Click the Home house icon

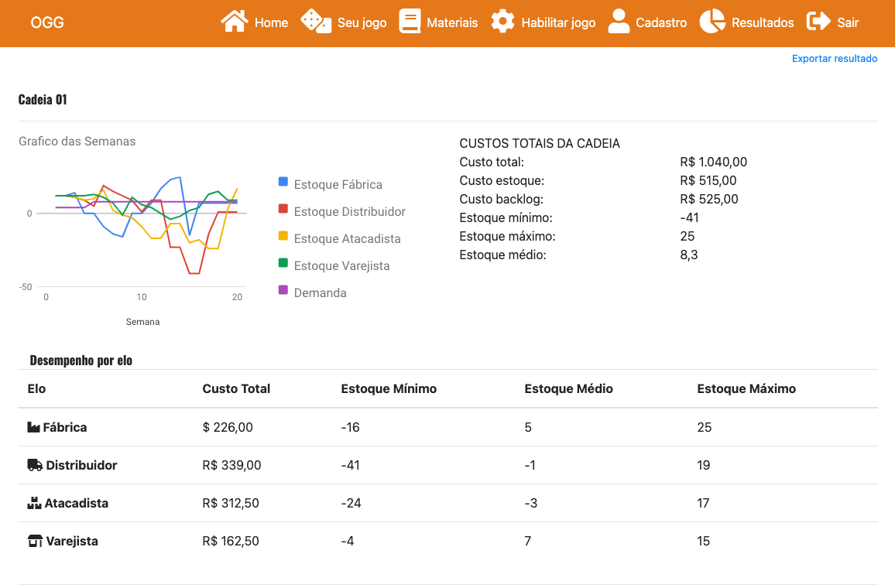coord(235,22)
